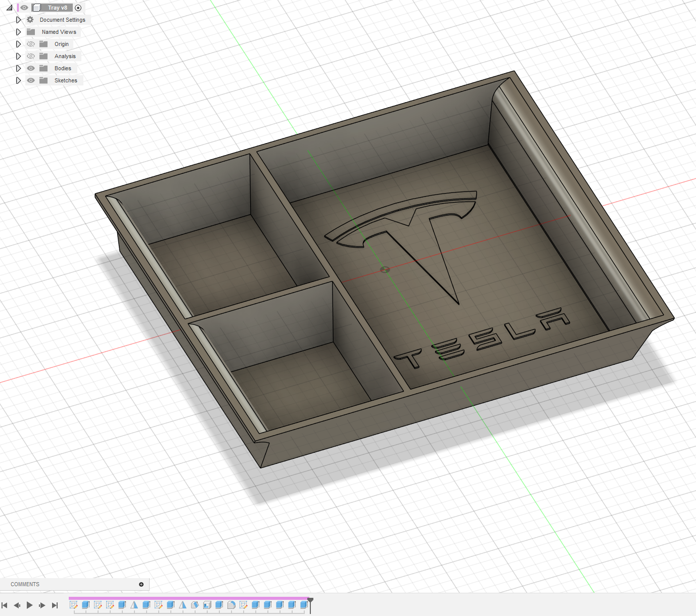Click the Bodies folder icon
Screen dimensions: 696x616
(x=43, y=68)
